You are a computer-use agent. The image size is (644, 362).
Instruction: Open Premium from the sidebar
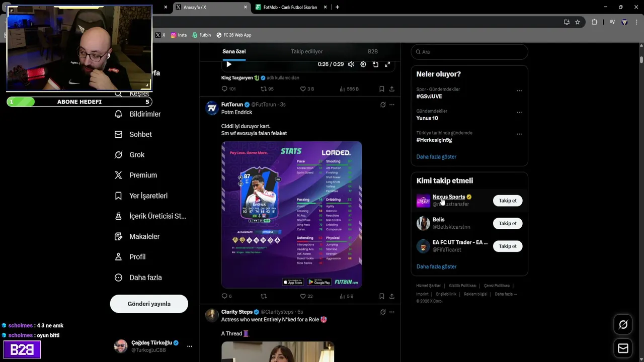(x=136, y=175)
